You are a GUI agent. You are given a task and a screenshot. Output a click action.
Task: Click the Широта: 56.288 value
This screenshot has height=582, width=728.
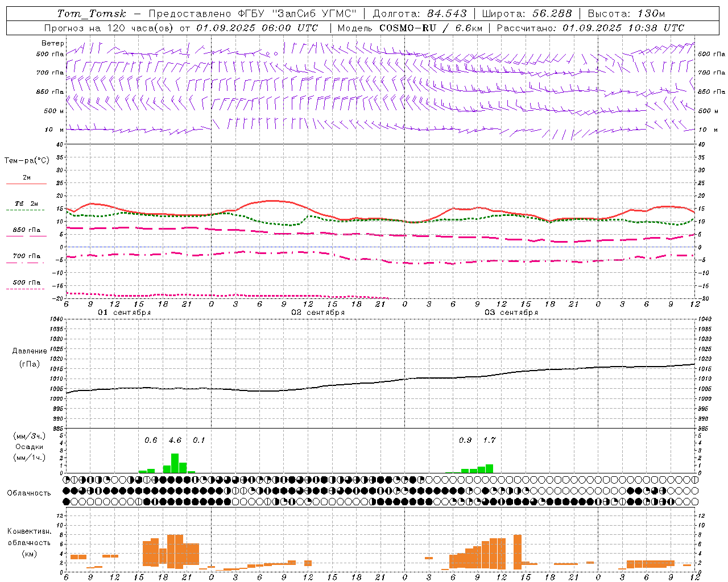(527, 14)
